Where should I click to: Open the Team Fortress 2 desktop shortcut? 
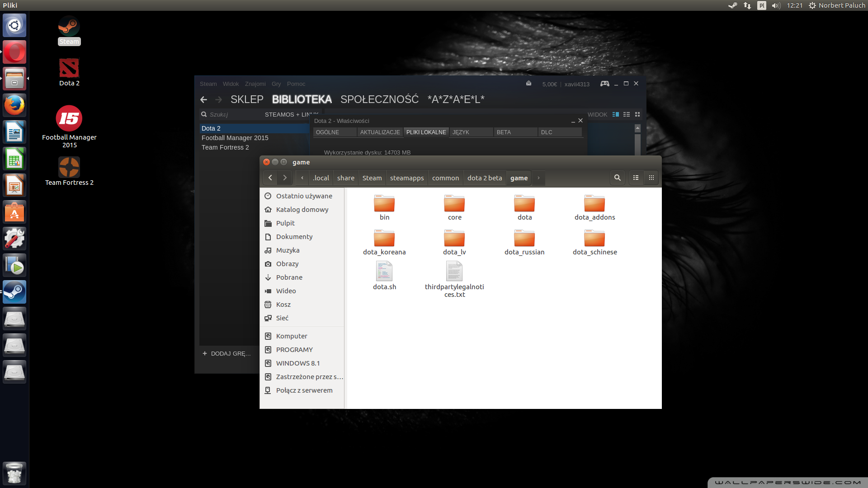click(x=69, y=171)
